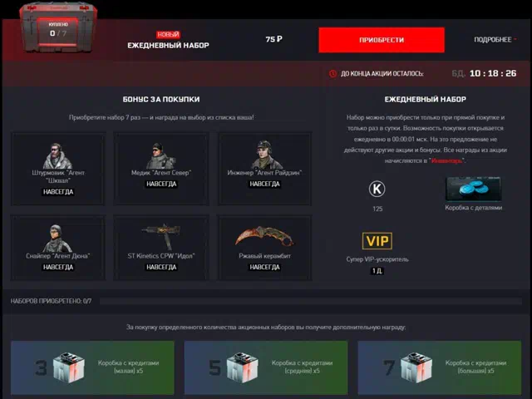Pick the Ржавый керамбит knife icon
The width and height of the screenshot is (532, 399).
pyautogui.click(x=264, y=236)
